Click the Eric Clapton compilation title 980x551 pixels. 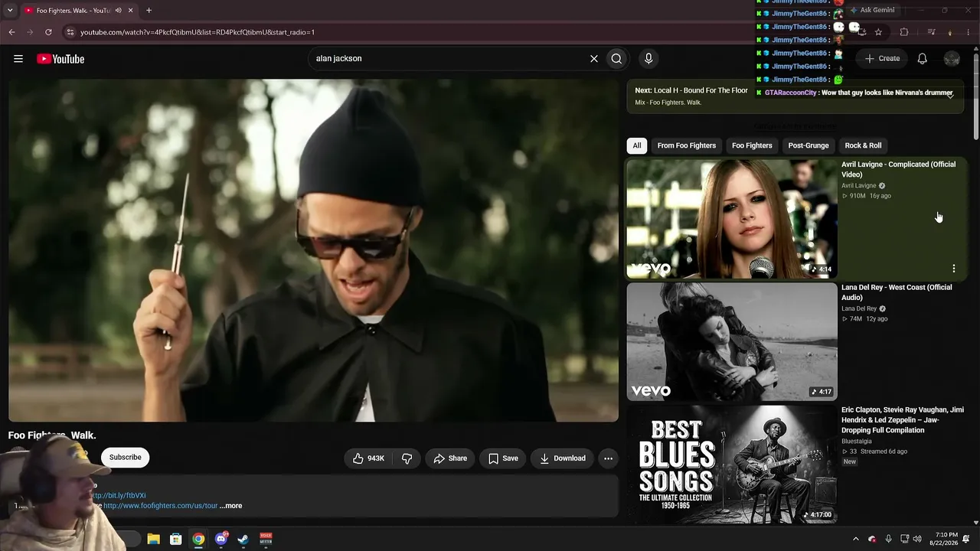pos(903,420)
